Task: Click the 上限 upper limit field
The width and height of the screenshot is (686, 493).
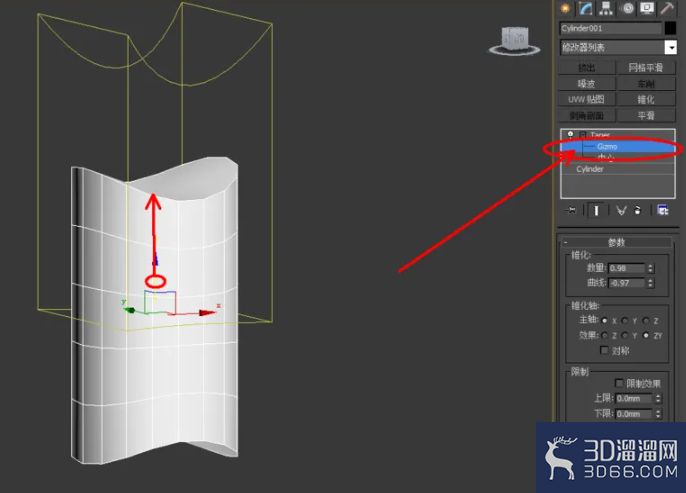Action: pos(634,398)
